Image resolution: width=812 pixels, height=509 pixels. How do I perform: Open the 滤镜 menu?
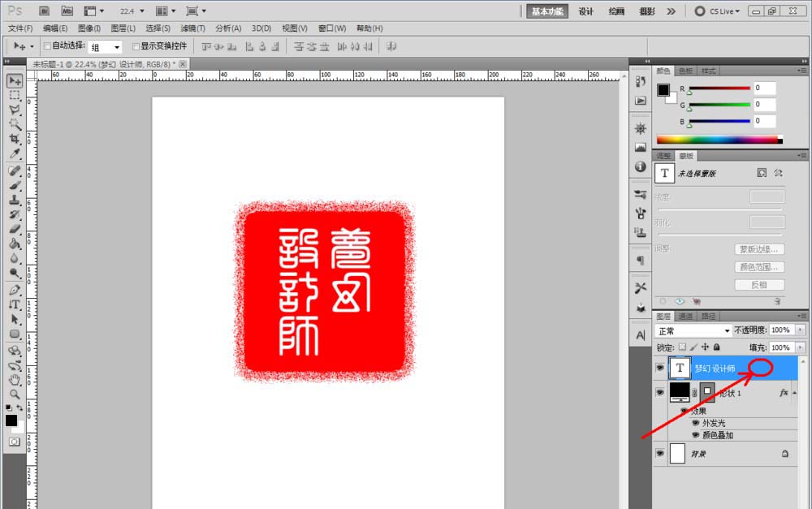pos(192,28)
